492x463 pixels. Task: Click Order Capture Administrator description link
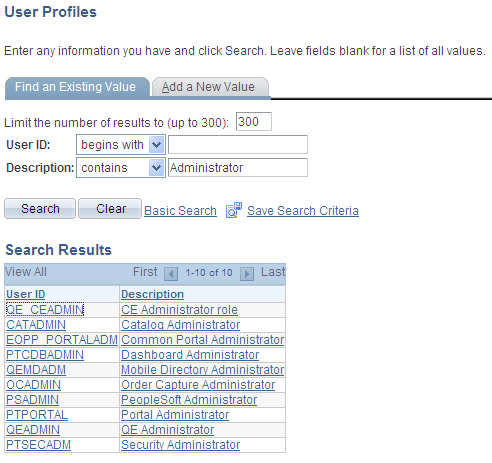click(x=198, y=385)
